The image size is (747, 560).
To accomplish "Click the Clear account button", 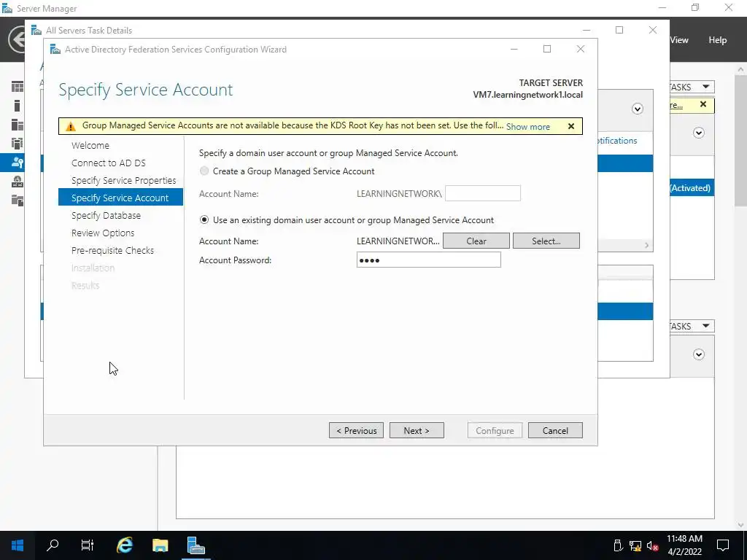I will pos(476,241).
